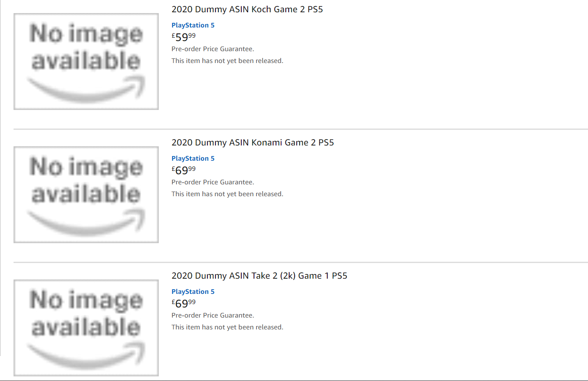Image resolution: width=588 pixels, height=381 pixels.
Task: Open the 2020 Dummy ASIN Konami Game 2 title
Action: coord(252,143)
